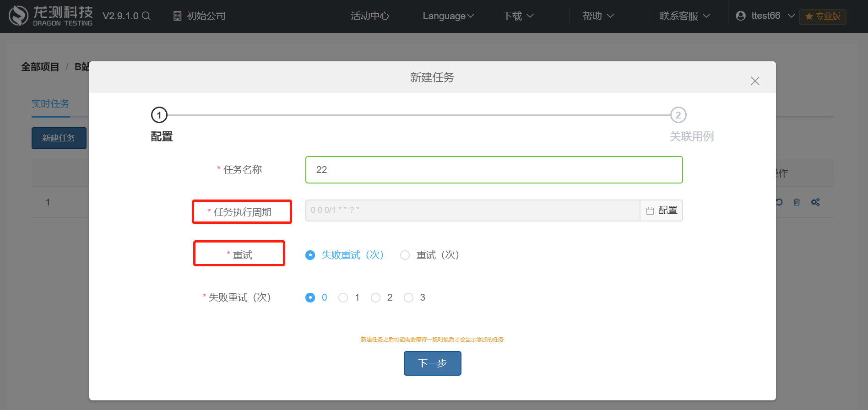Viewport: 868px width, 410px height.
Task: Choose 0 failed retry attempts
Action: click(310, 297)
